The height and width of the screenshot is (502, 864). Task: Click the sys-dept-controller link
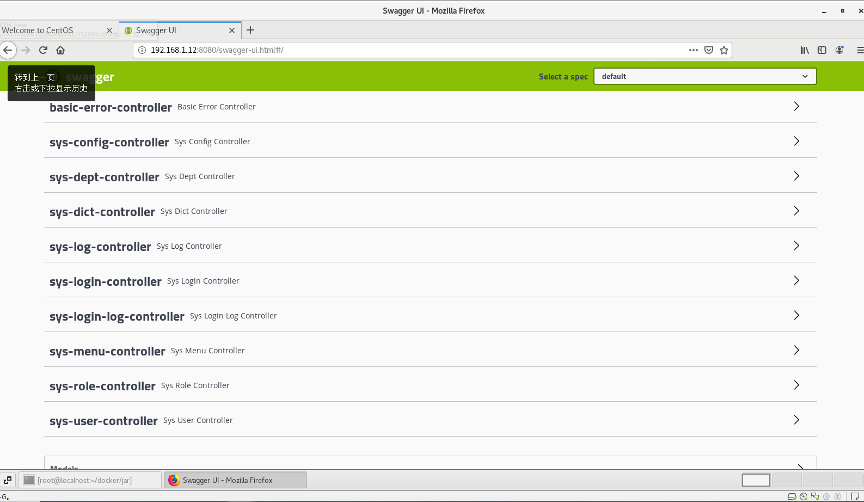104,177
